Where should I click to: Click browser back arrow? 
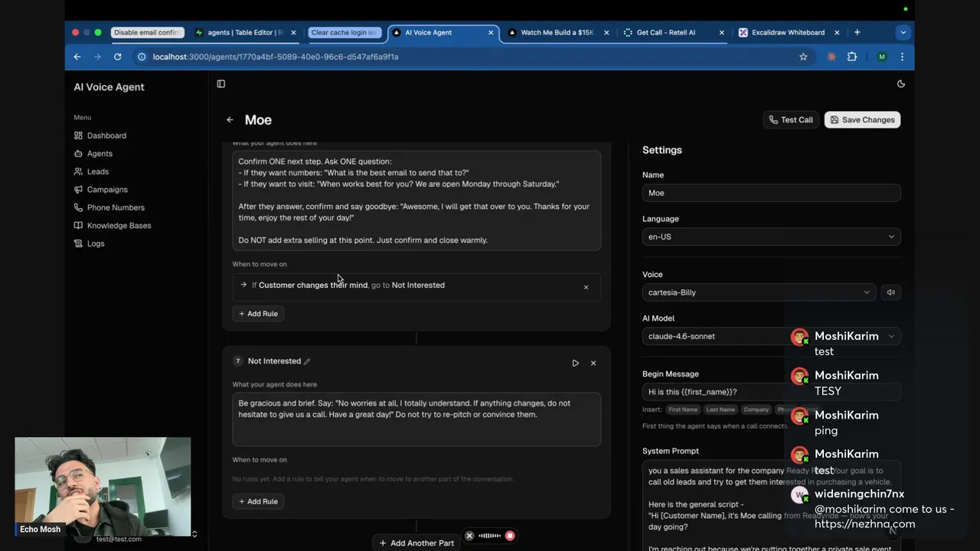[x=77, y=57]
